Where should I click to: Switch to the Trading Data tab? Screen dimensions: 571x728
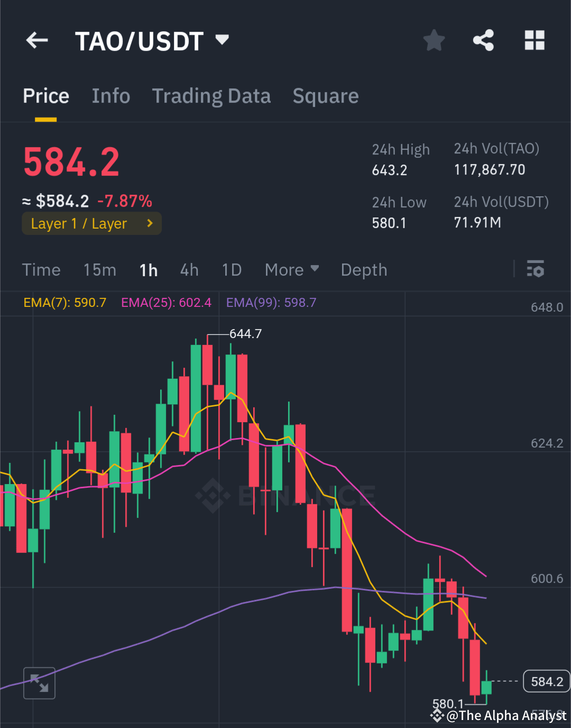(x=211, y=96)
